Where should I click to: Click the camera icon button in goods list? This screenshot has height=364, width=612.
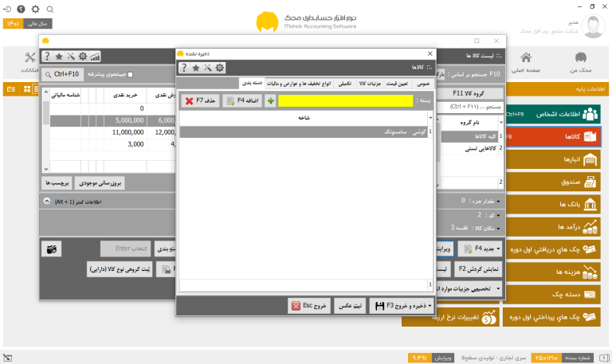pos(52,249)
